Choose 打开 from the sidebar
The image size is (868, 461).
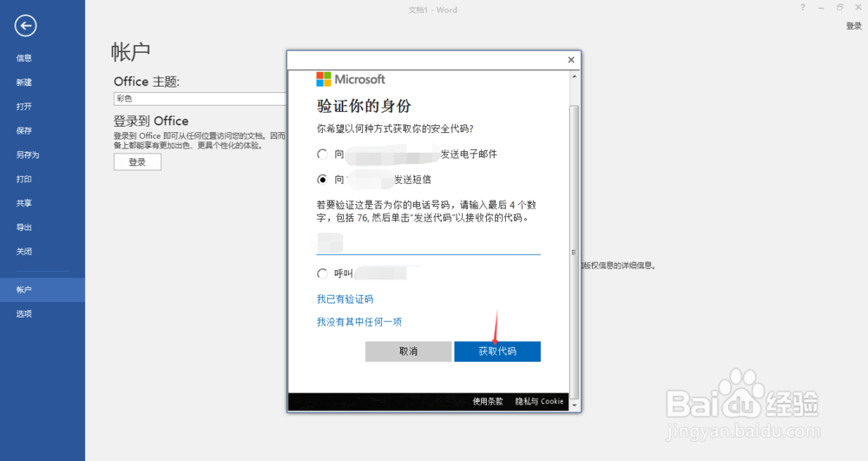(23, 106)
